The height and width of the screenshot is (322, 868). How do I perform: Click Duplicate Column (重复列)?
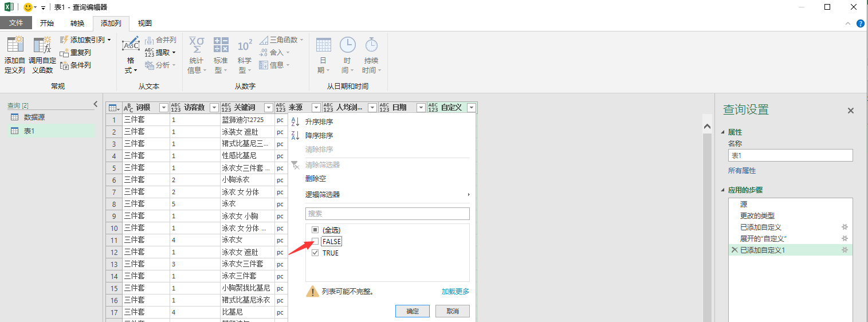(x=75, y=53)
